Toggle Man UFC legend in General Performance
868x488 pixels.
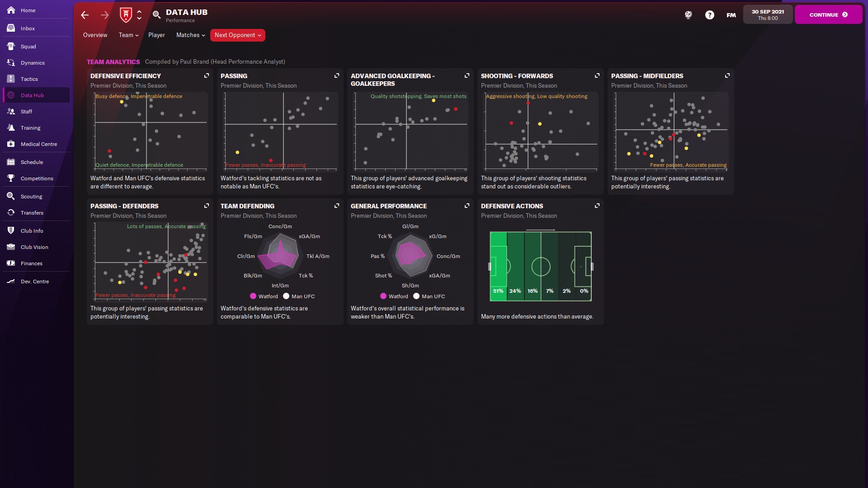pyautogui.click(x=429, y=296)
